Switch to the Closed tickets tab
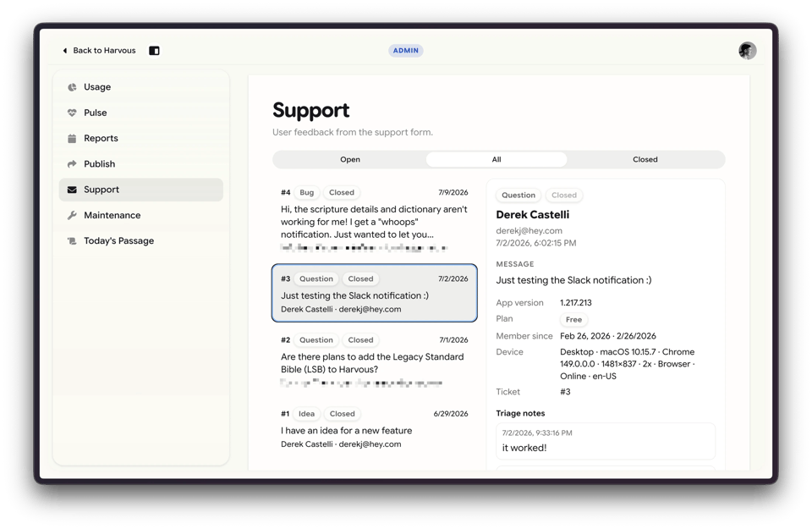This screenshot has height=529, width=812. 645,160
